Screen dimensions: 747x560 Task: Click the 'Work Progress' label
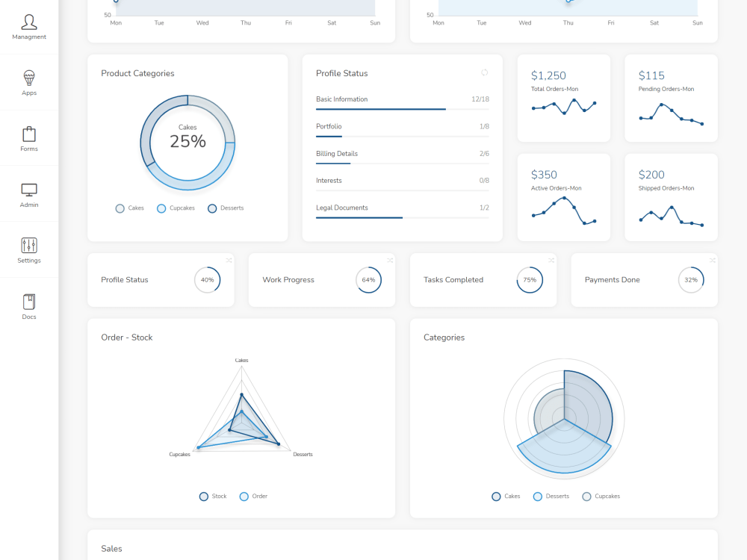(x=288, y=280)
